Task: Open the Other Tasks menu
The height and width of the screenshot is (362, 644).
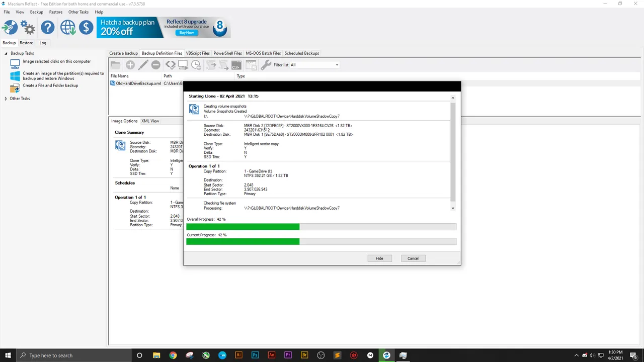Action: coord(78,12)
